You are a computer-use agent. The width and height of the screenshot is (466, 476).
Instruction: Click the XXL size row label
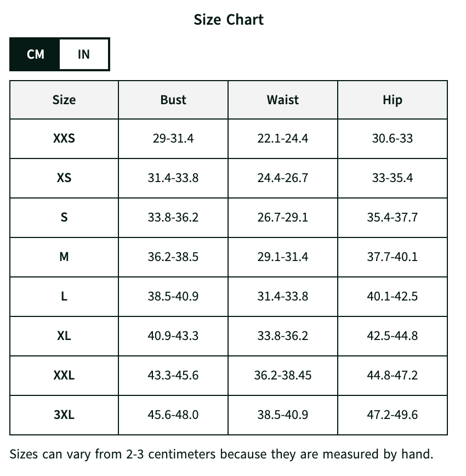pyautogui.click(x=64, y=375)
